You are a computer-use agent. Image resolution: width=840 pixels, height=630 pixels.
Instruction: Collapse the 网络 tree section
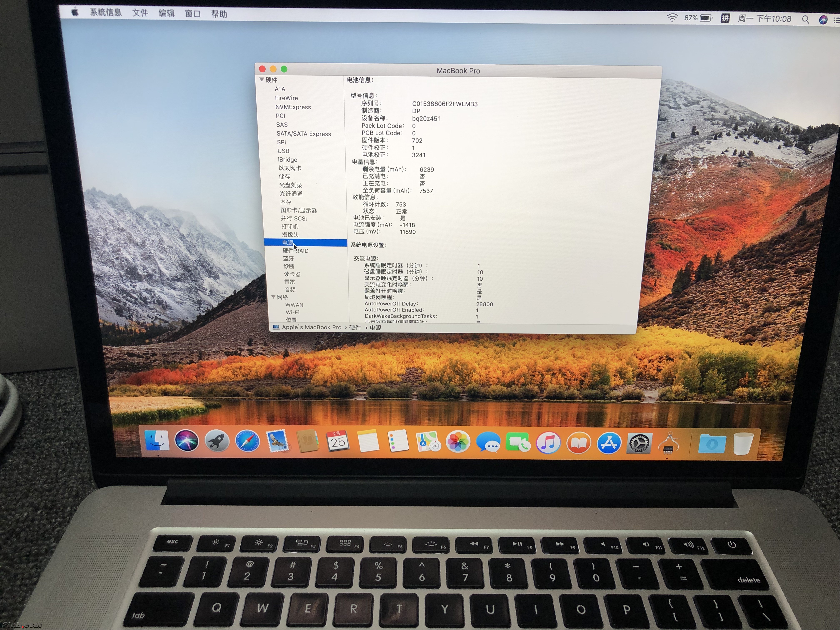(x=273, y=297)
